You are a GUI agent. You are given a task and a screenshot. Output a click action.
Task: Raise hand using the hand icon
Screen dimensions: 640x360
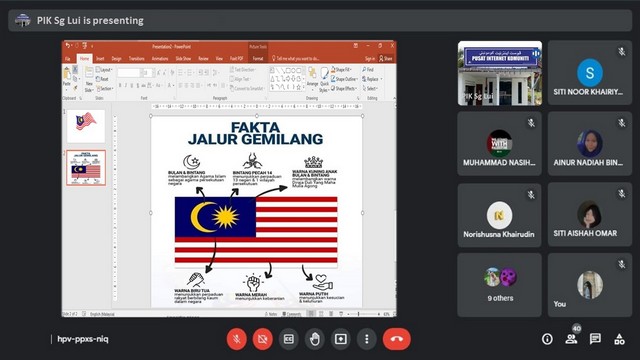pyautogui.click(x=315, y=339)
